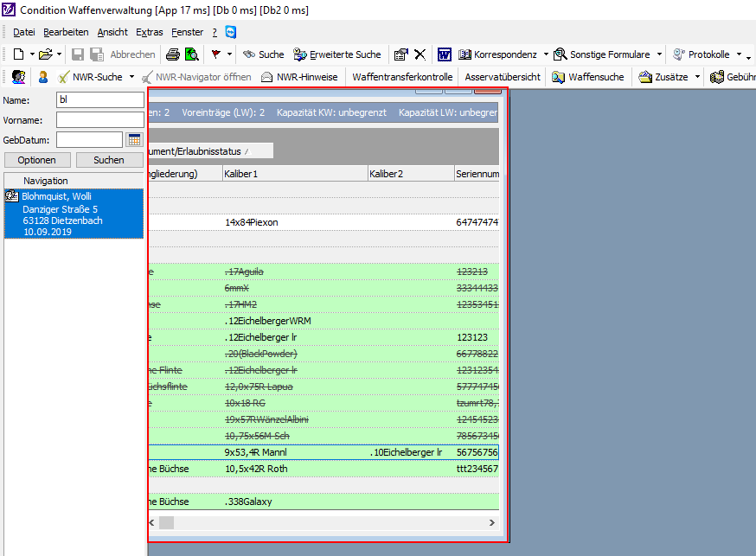Image resolution: width=756 pixels, height=556 pixels.
Task: Click the TeamViewer icon in menu bar
Action: [x=231, y=32]
